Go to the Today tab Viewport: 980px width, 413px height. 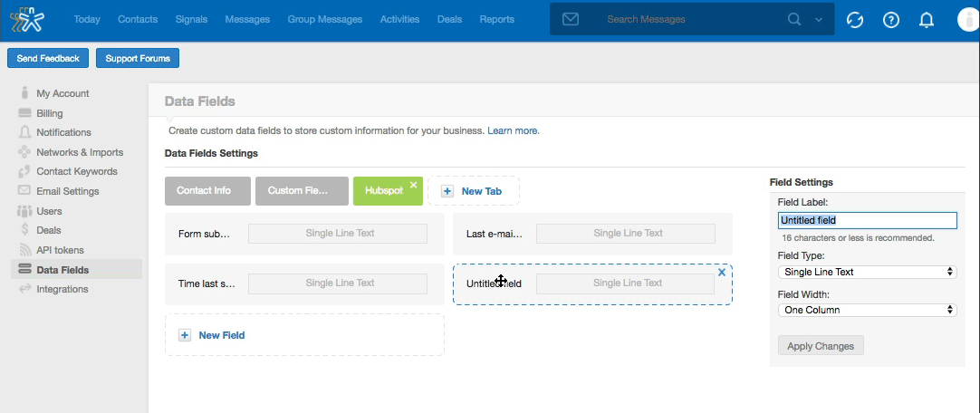[87, 19]
